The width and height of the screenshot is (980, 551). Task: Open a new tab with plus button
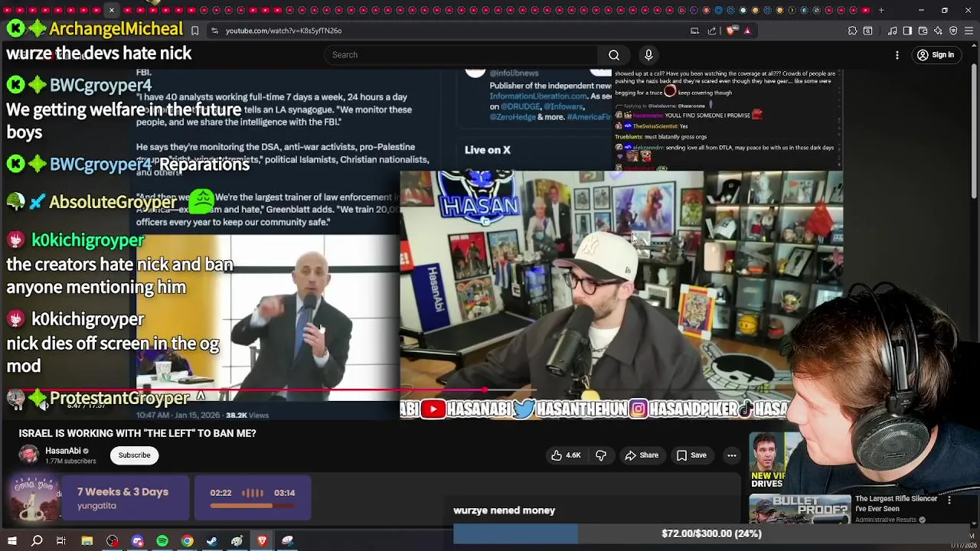coord(881,10)
